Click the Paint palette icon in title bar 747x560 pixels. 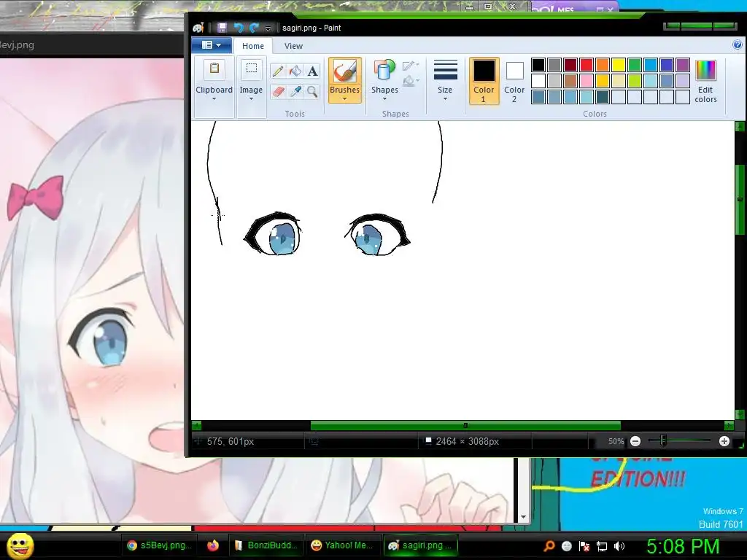[x=198, y=28]
